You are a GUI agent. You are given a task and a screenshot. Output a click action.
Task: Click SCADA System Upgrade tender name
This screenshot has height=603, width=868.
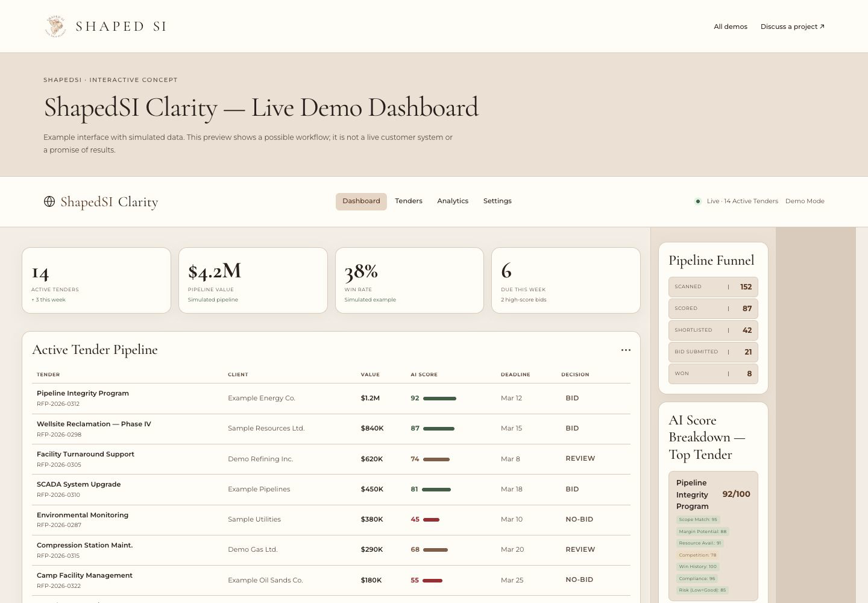point(79,484)
